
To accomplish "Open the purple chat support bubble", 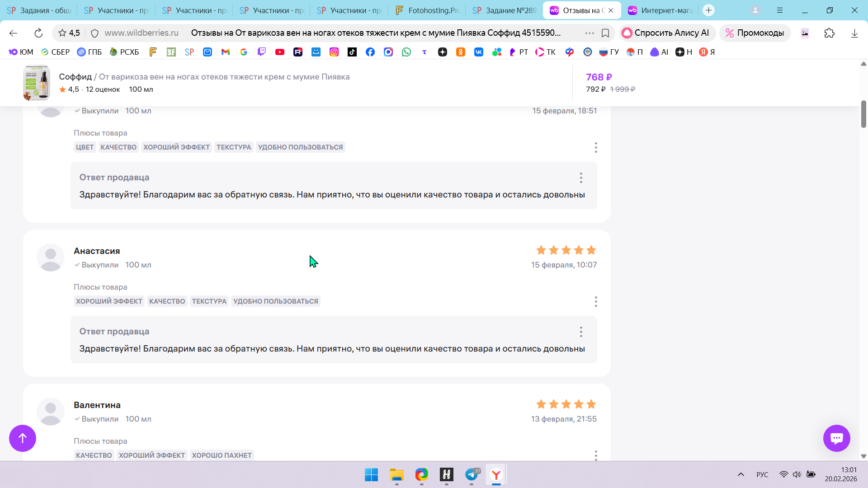I will [836, 438].
